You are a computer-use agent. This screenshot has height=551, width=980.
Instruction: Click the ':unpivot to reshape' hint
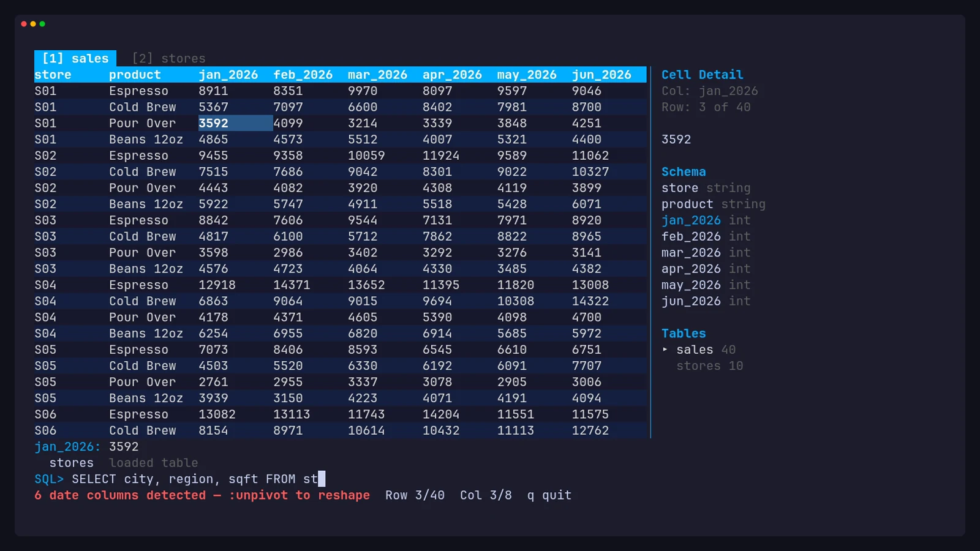pyautogui.click(x=299, y=495)
